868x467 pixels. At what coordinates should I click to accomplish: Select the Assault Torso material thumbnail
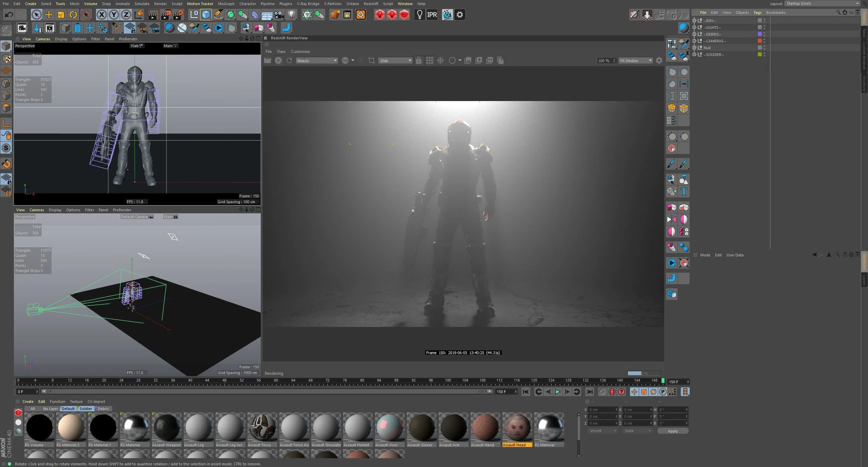tap(262, 427)
